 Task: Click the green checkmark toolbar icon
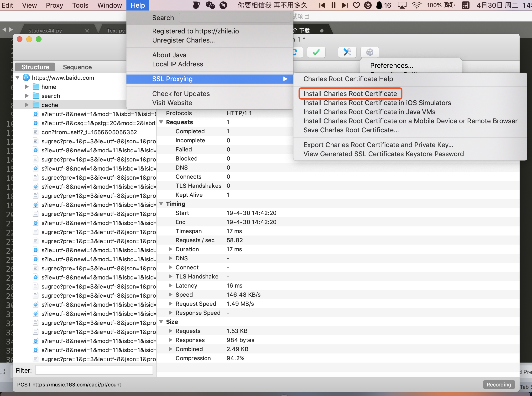tap(316, 52)
